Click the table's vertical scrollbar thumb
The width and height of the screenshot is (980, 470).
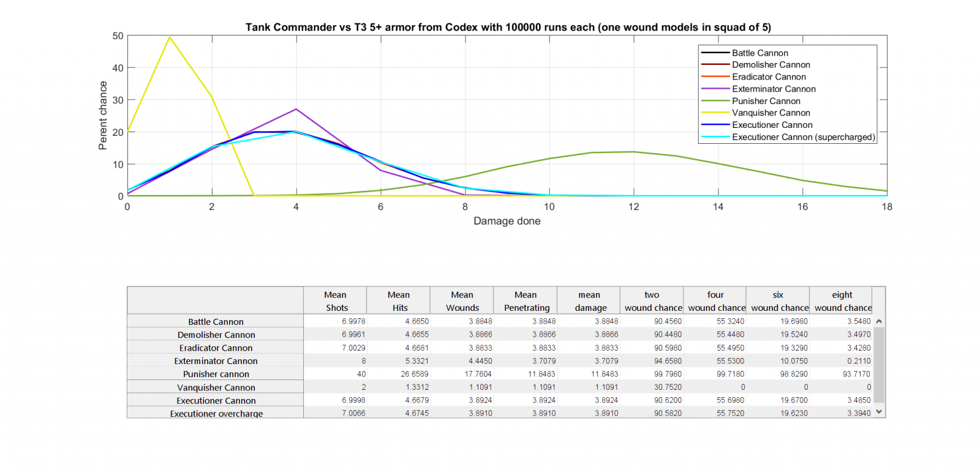point(879,365)
